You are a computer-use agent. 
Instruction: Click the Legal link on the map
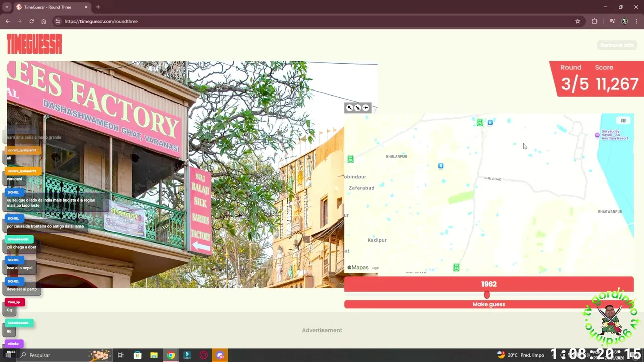point(375,268)
